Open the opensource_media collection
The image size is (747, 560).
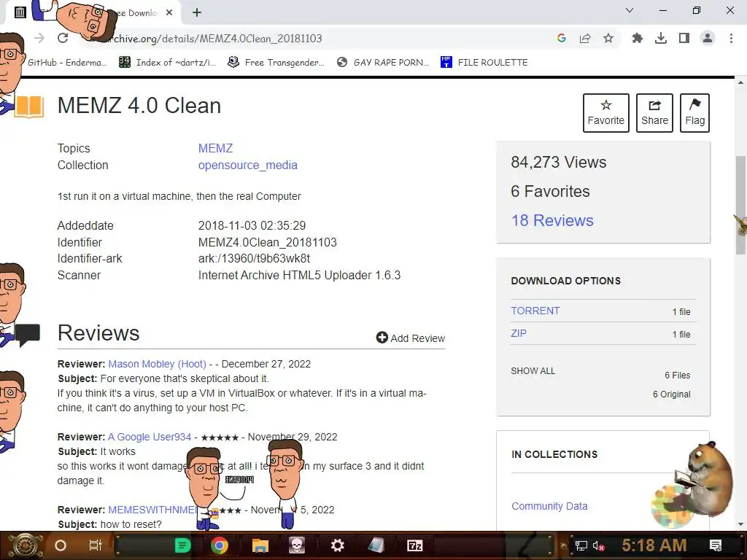coord(248,165)
